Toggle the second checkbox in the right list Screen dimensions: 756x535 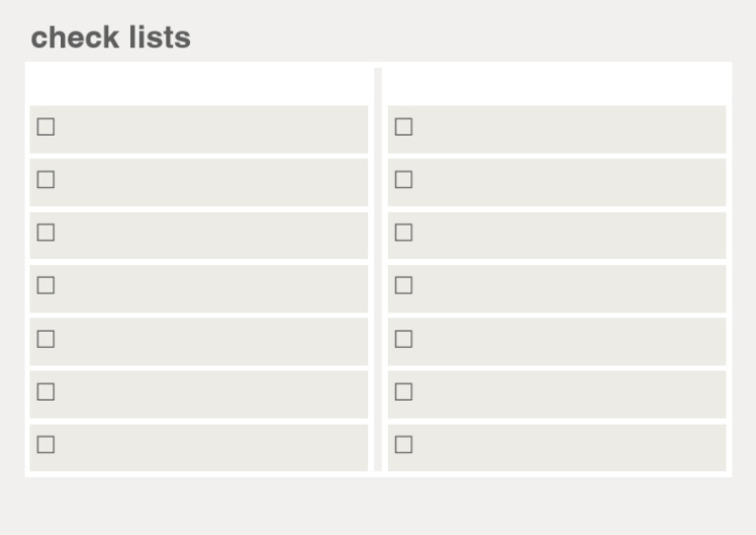coord(404,180)
